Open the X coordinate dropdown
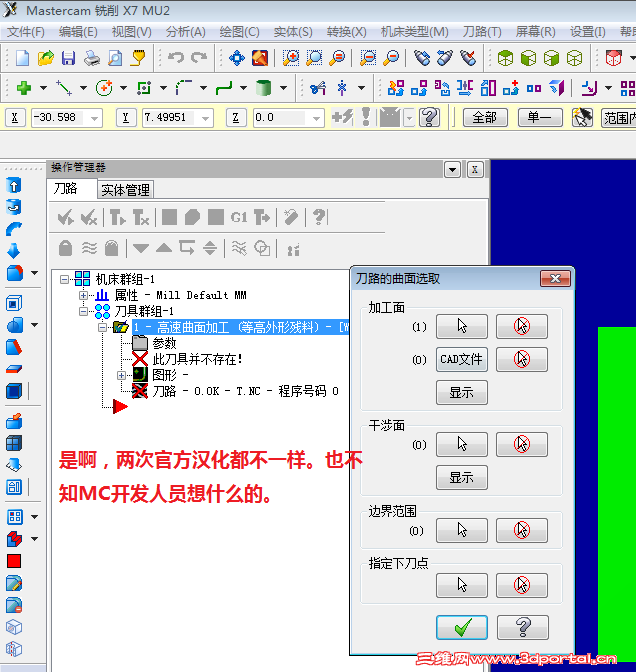 [x=94, y=118]
